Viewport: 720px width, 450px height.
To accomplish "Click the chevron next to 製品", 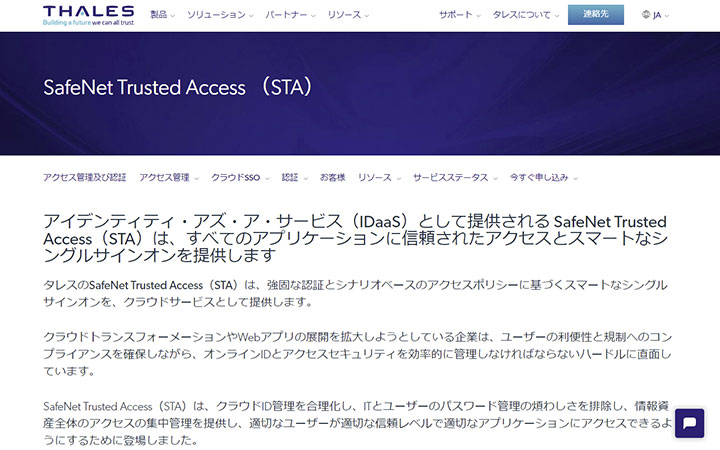I will (x=173, y=16).
